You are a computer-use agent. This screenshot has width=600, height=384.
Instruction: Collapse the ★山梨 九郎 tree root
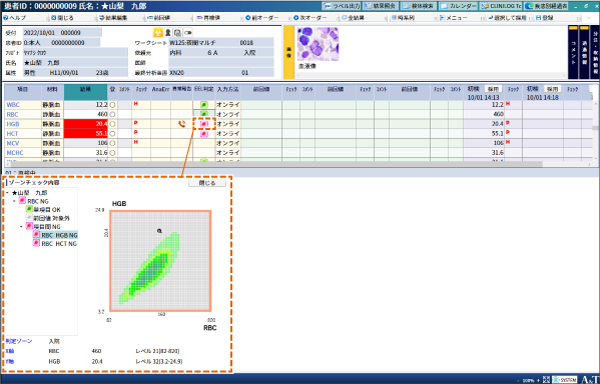click(x=7, y=193)
